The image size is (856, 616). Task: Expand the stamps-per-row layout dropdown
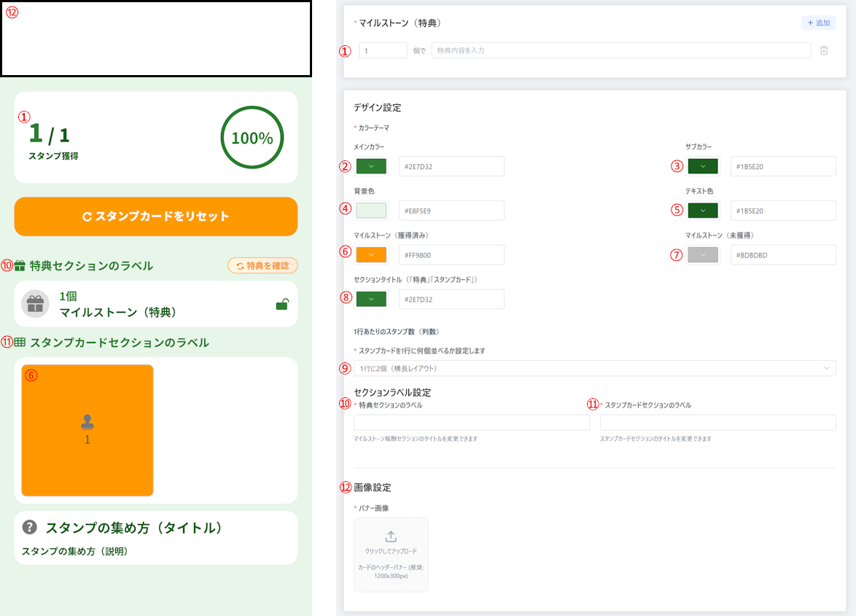(x=594, y=368)
